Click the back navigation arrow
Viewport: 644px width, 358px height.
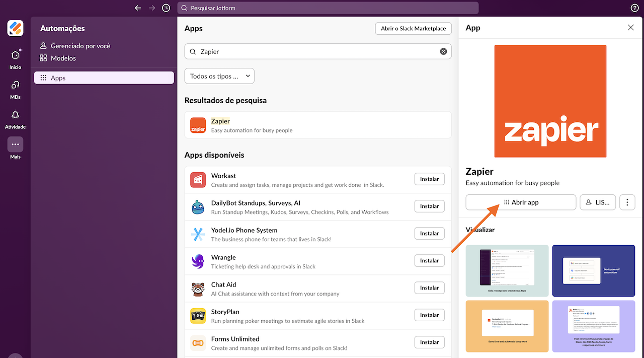tap(138, 8)
